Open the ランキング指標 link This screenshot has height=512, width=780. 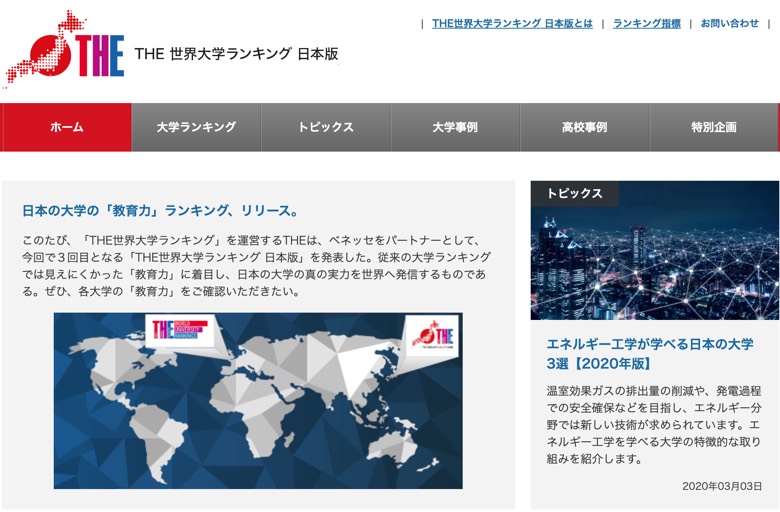point(647,23)
